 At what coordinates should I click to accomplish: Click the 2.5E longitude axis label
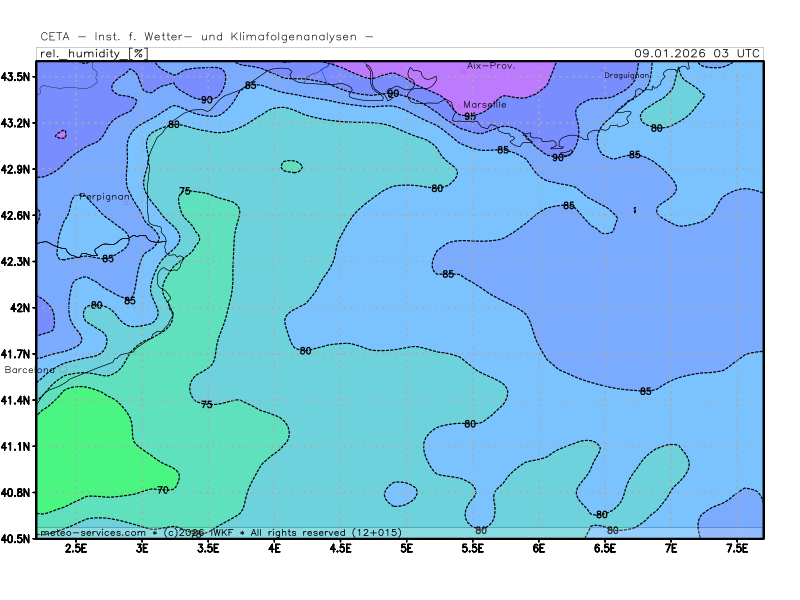(x=76, y=549)
